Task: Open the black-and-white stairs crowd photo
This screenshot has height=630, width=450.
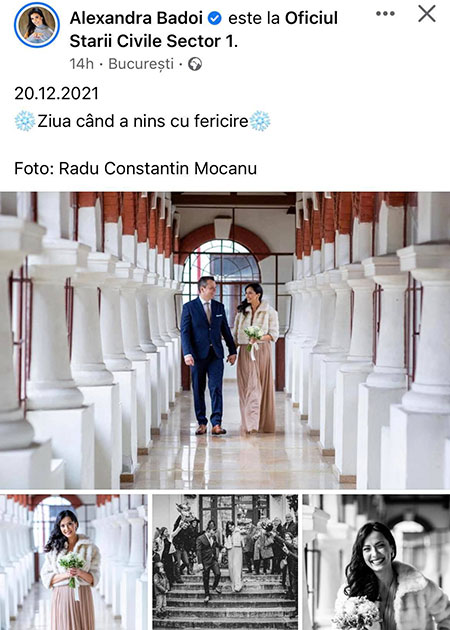Action: coord(225,562)
